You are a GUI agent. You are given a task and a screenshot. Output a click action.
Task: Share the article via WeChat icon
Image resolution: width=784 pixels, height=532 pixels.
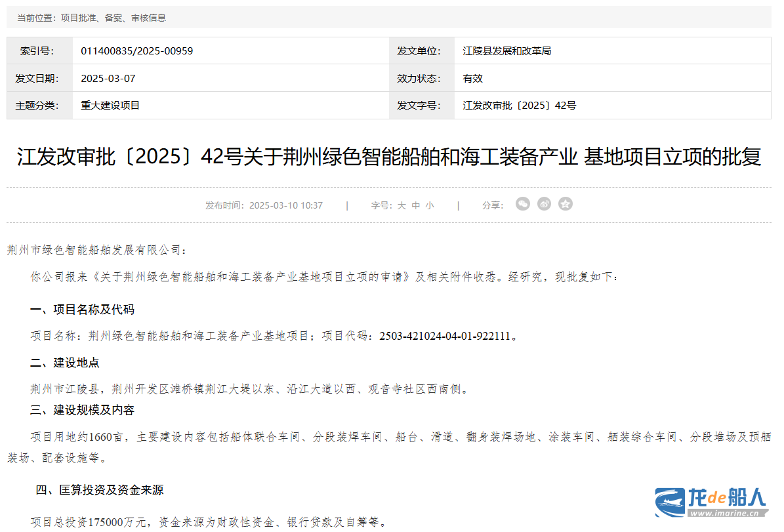(522, 204)
